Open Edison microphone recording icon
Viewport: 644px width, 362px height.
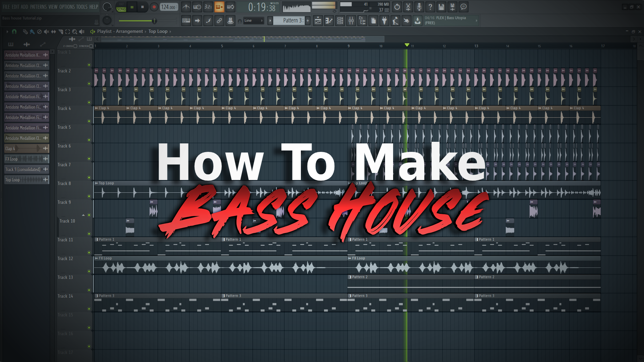(x=419, y=7)
